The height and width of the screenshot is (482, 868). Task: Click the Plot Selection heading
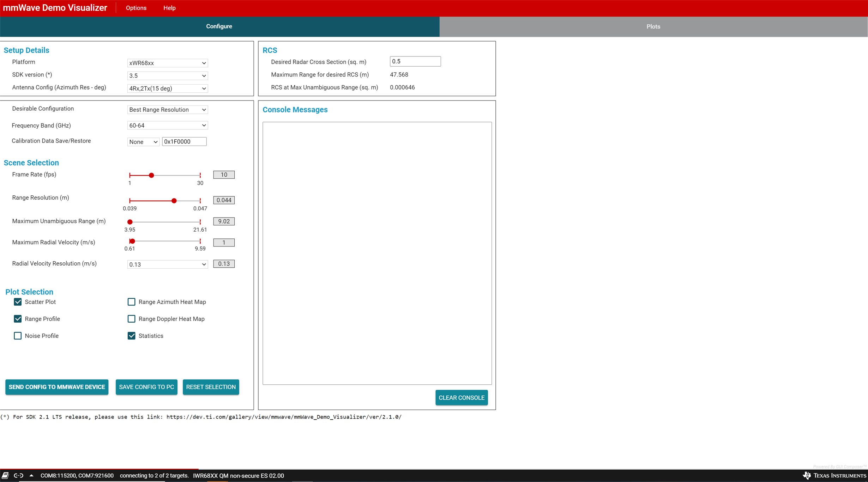(x=29, y=292)
